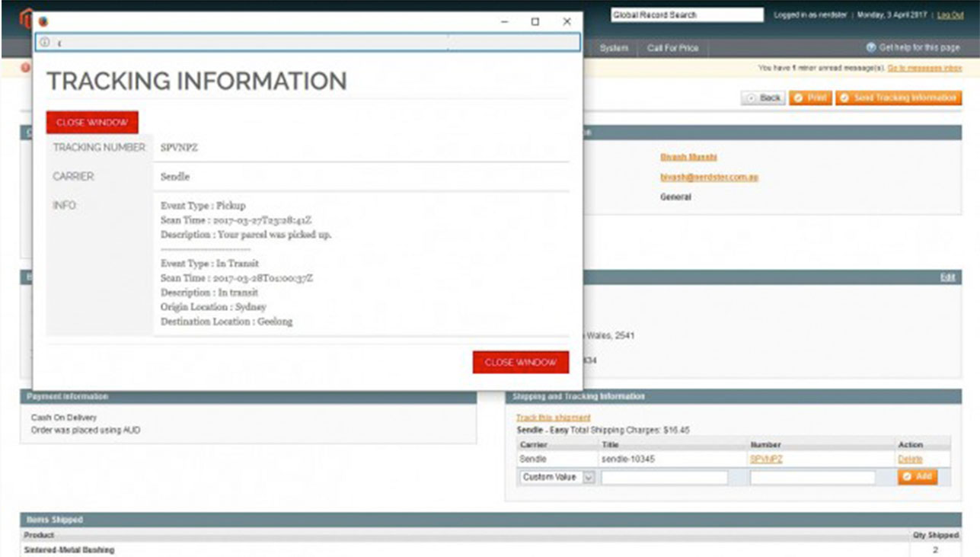Expand the Custom Value carrier dropdown
This screenshot has width=980, height=557.
588,477
